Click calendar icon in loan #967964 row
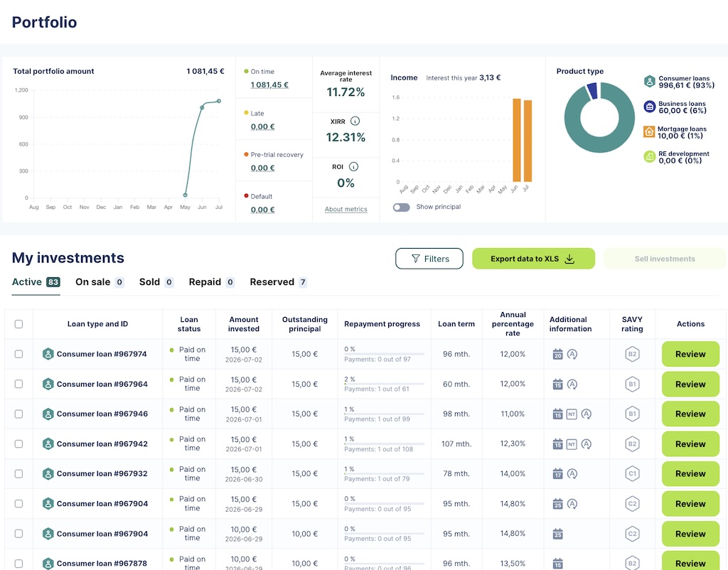Image resolution: width=728 pixels, height=570 pixels. [x=557, y=385]
